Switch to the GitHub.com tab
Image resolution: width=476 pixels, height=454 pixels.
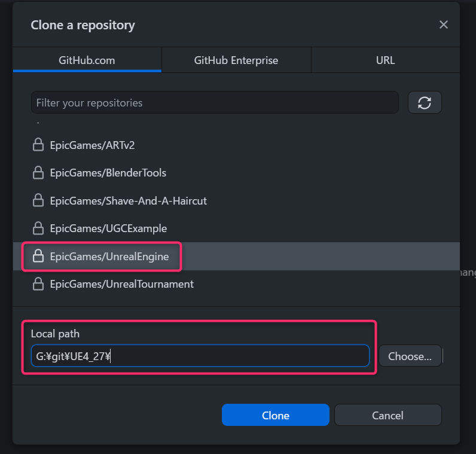(87, 60)
